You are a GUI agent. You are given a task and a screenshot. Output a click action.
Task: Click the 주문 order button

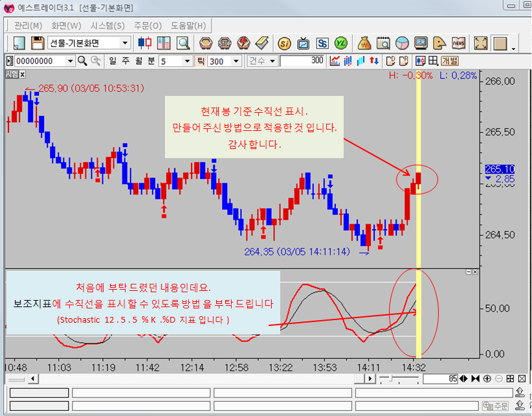[496, 406]
